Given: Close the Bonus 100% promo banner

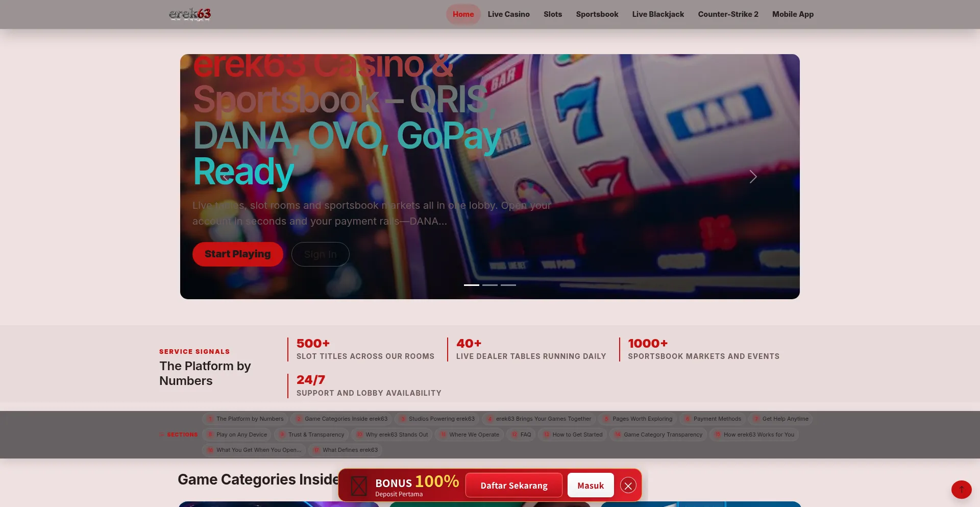Looking at the screenshot, I should coord(628,486).
